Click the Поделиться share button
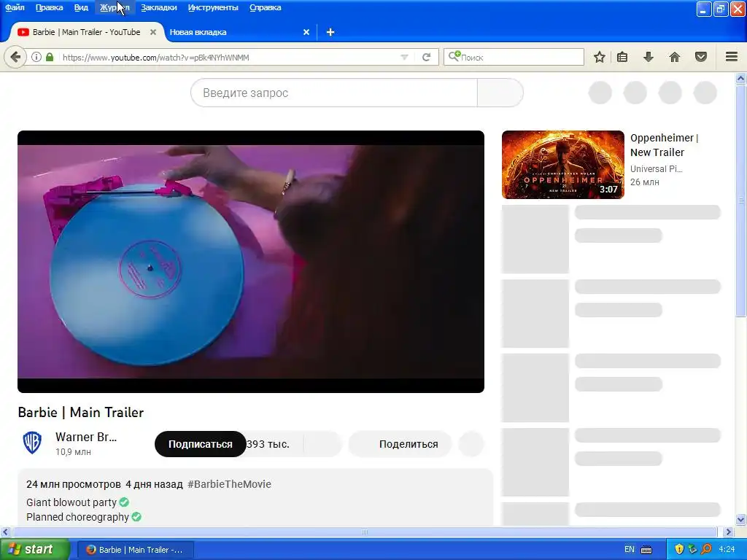747x560 pixels. point(400,444)
